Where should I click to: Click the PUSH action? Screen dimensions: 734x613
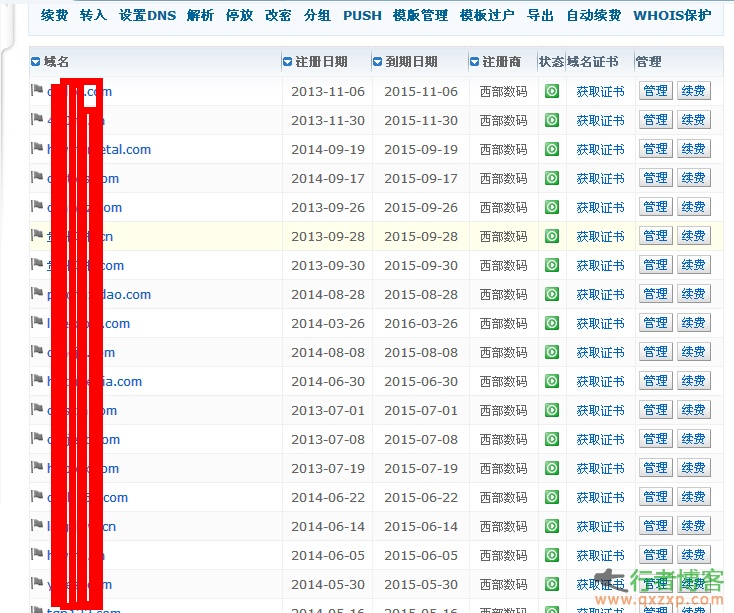(x=362, y=15)
